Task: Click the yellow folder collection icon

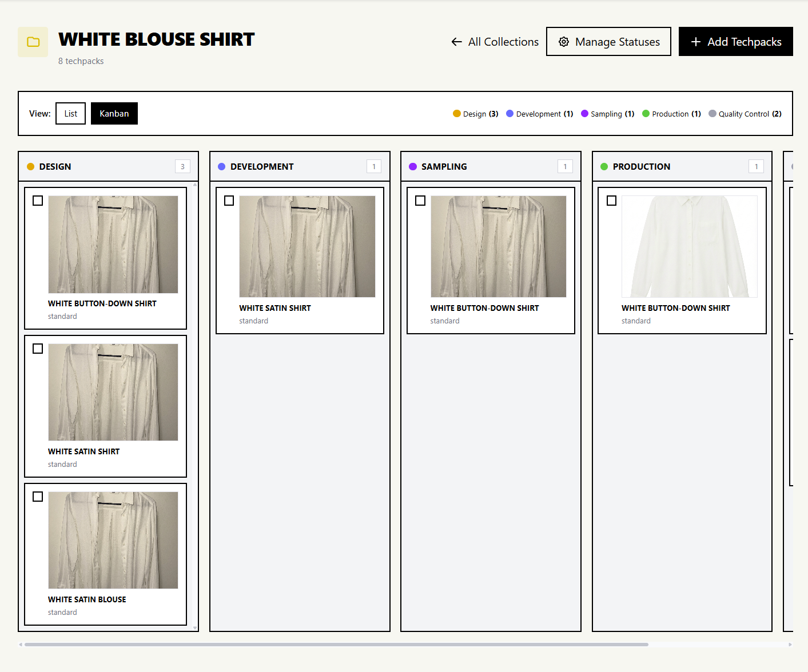Action: [33, 42]
